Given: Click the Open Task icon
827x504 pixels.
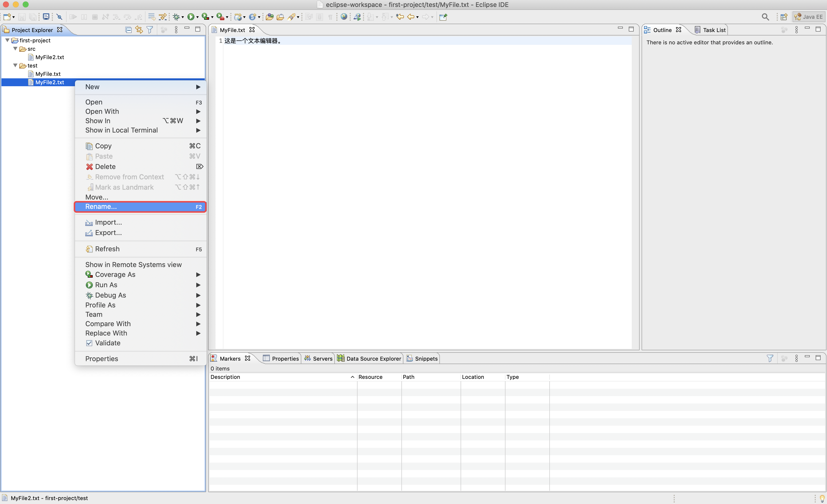Looking at the screenshot, I should [280, 17].
